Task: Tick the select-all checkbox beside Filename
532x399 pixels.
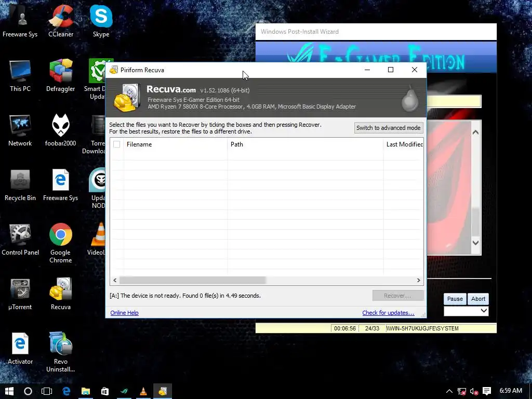Action: 117,144
